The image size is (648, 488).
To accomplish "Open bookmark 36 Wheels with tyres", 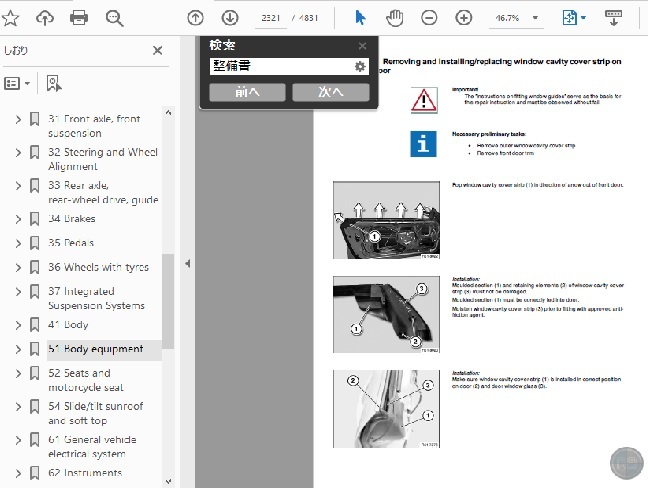I will (x=98, y=267).
